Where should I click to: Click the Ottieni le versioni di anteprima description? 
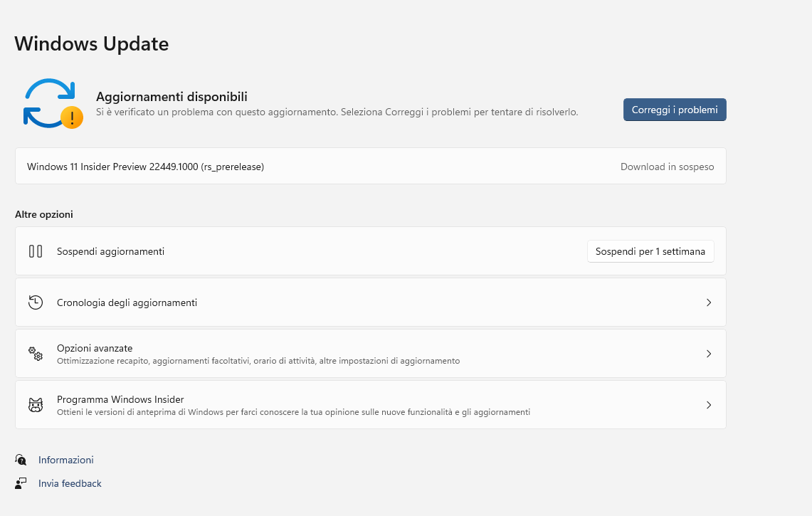point(294,412)
